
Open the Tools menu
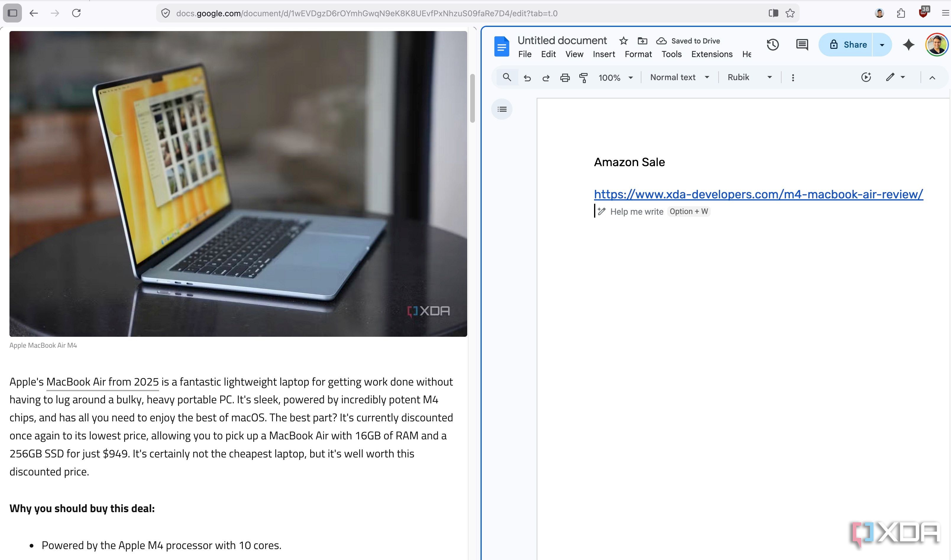click(x=671, y=54)
